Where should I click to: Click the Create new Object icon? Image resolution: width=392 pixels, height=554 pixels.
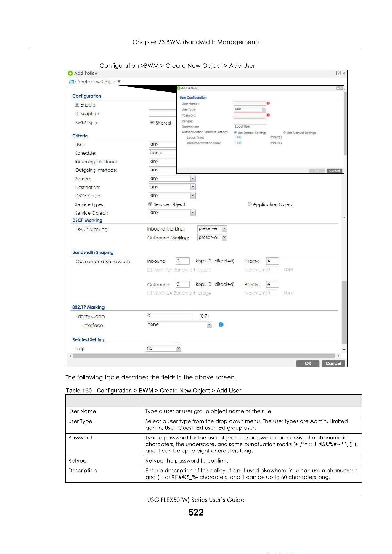71,82
